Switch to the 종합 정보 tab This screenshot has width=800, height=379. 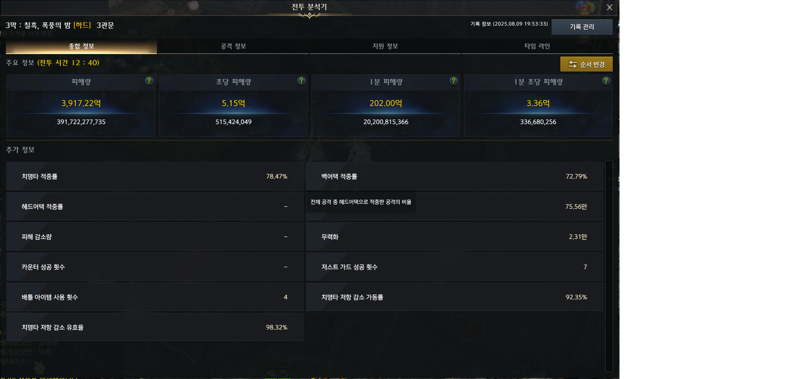(x=82, y=46)
